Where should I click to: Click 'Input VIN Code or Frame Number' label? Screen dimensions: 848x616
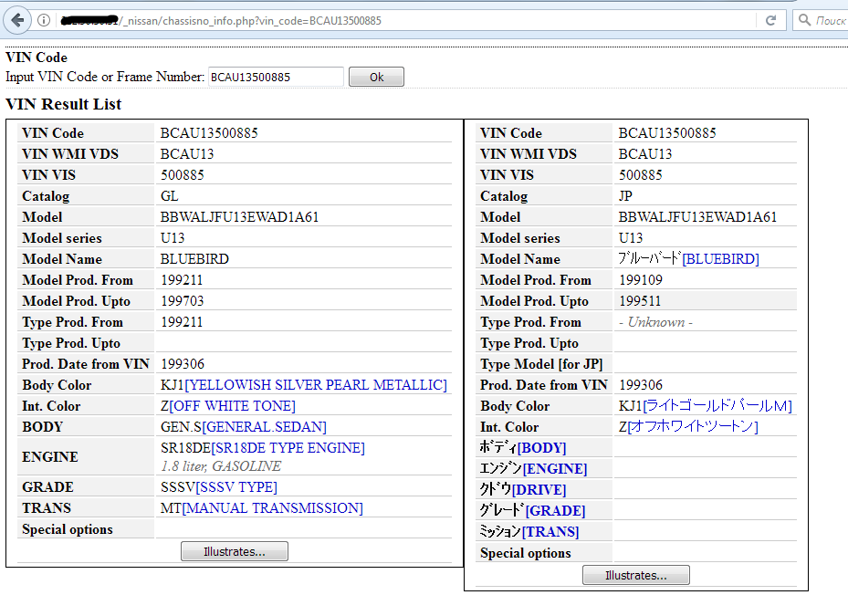pos(105,77)
